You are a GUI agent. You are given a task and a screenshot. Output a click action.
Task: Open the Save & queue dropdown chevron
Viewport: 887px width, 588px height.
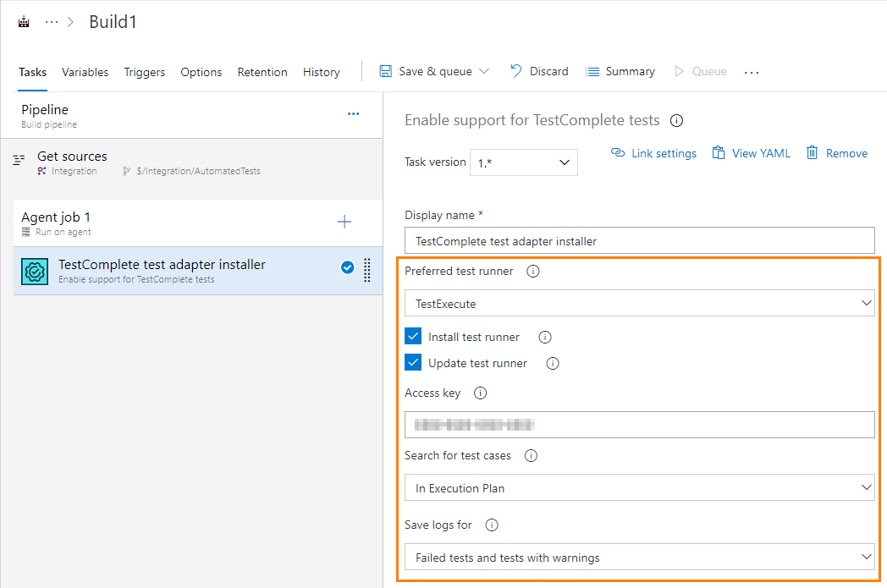click(x=482, y=71)
